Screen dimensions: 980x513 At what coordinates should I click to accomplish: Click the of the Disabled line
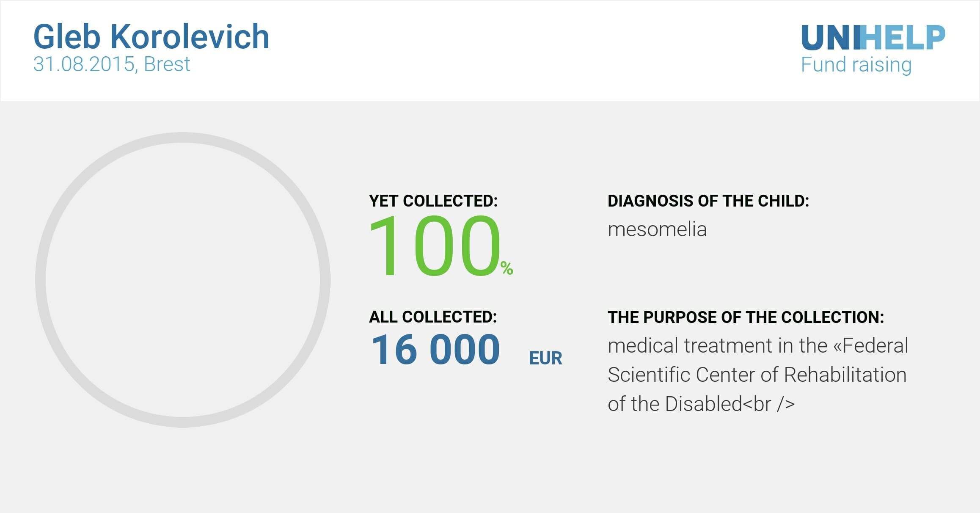[701, 404]
